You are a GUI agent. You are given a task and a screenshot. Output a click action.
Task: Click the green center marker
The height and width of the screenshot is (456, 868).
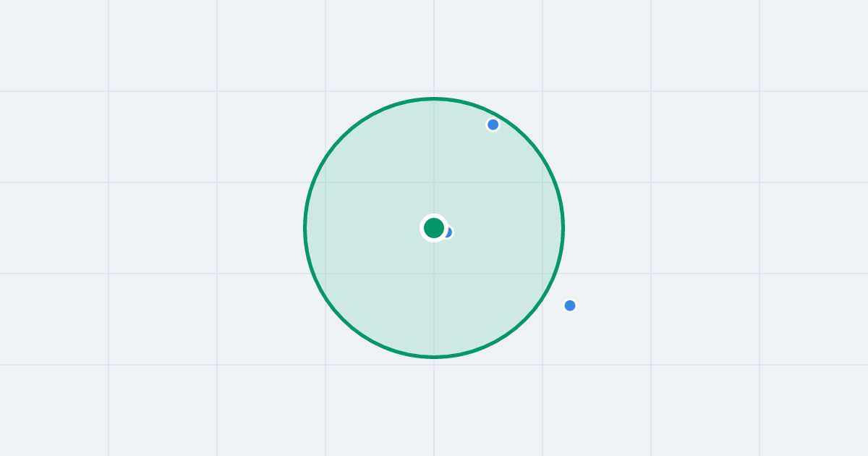[x=434, y=228]
